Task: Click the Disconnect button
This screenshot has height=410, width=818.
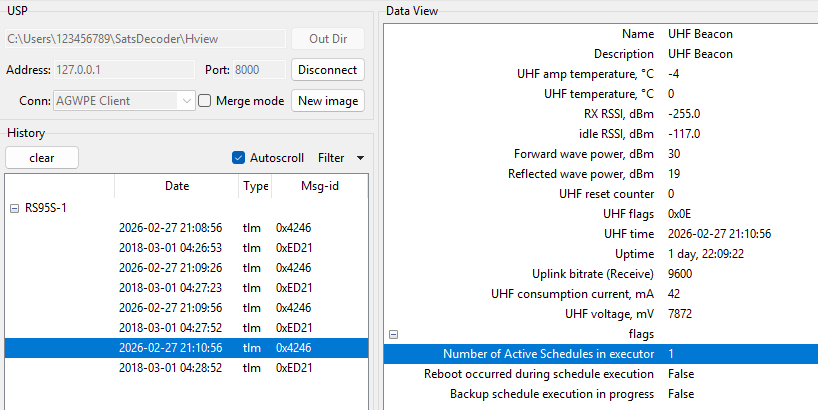Action: (328, 70)
